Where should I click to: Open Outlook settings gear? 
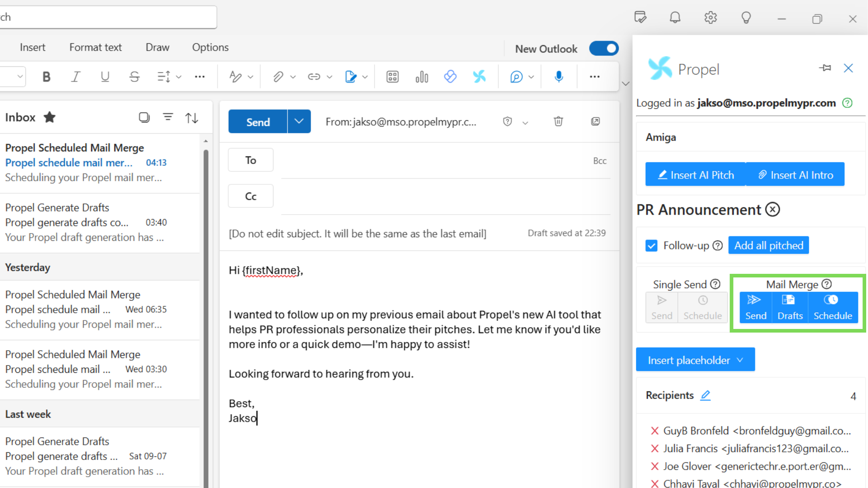(x=710, y=18)
